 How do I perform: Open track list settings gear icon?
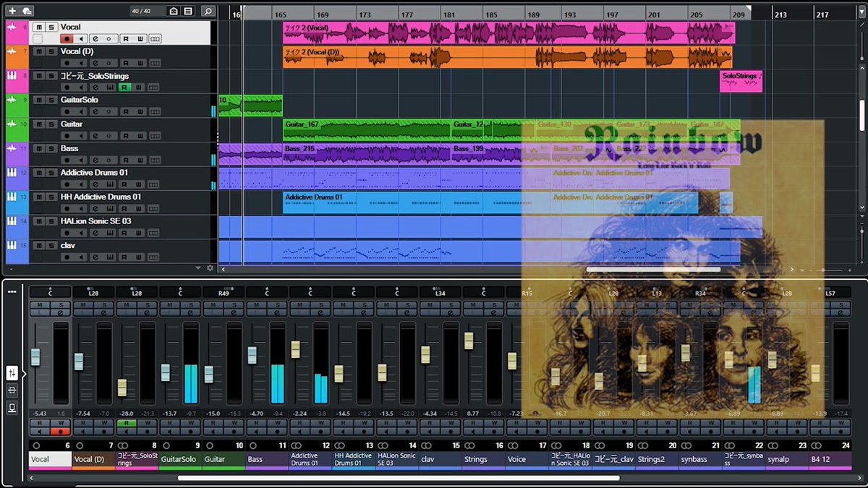[210, 267]
